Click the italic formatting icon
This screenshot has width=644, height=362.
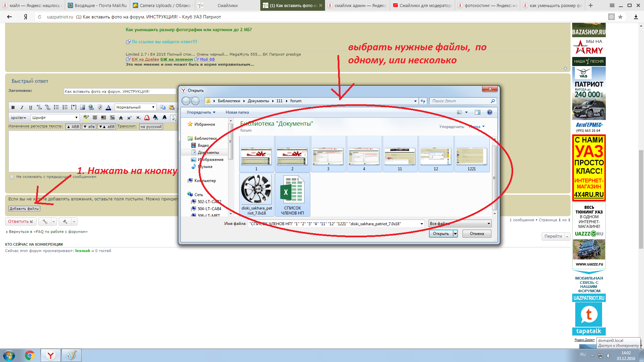click(x=22, y=108)
